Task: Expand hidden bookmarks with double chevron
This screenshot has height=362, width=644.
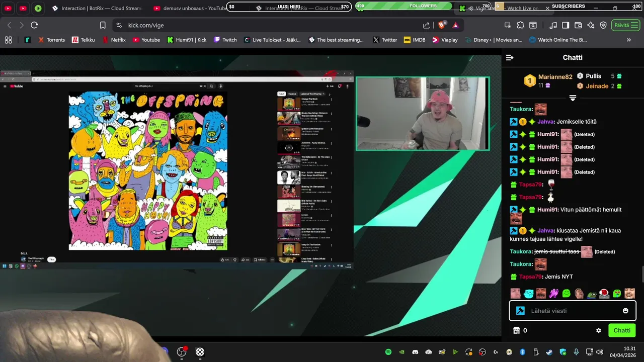Action: tap(628, 40)
